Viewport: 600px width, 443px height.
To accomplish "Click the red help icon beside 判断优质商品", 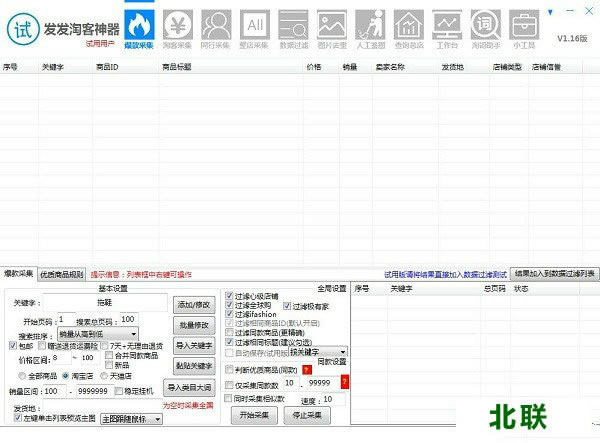I will point(307,369).
